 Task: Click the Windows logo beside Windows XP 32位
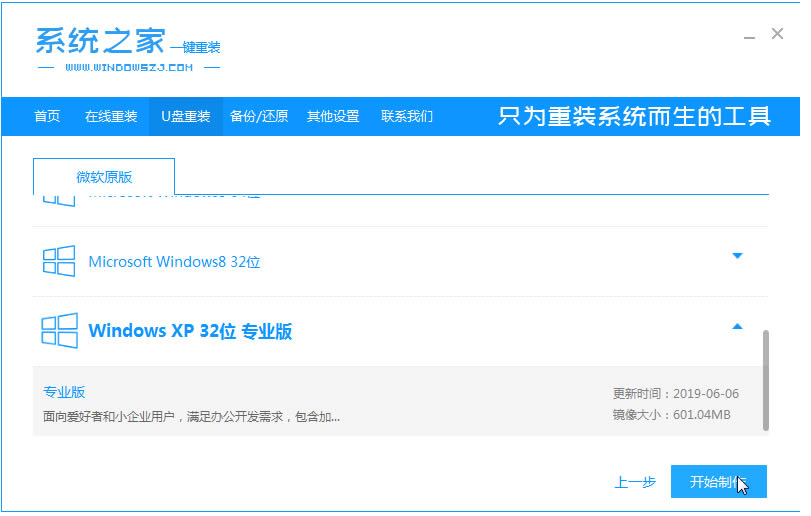59,330
